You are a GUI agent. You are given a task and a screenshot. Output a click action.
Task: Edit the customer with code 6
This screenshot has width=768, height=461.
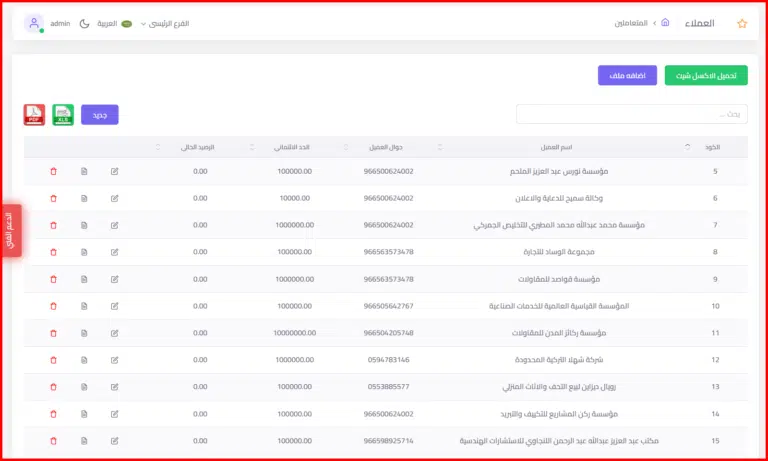pyautogui.click(x=115, y=198)
